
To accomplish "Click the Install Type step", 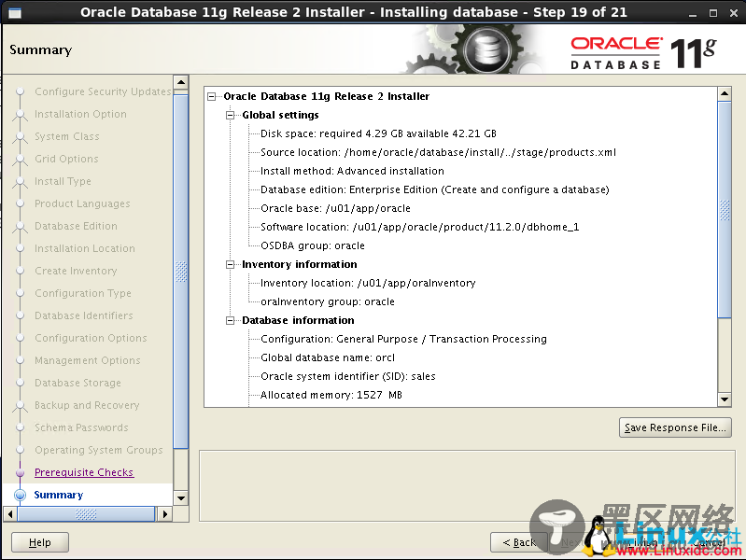I will pos(63,181).
